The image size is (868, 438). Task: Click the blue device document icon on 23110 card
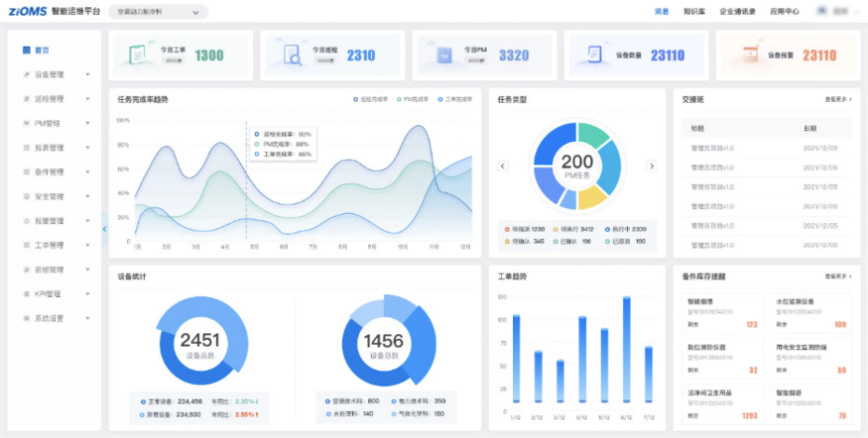click(594, 54)
